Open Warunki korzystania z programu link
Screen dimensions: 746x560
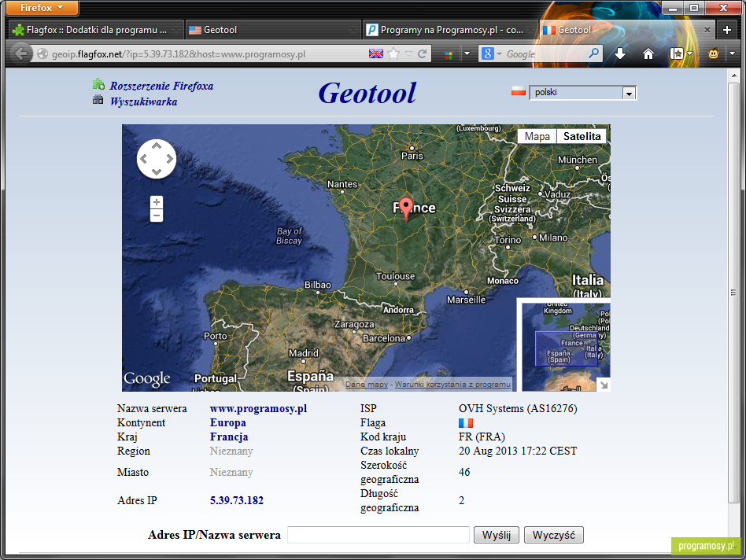[x=452, y=384]
